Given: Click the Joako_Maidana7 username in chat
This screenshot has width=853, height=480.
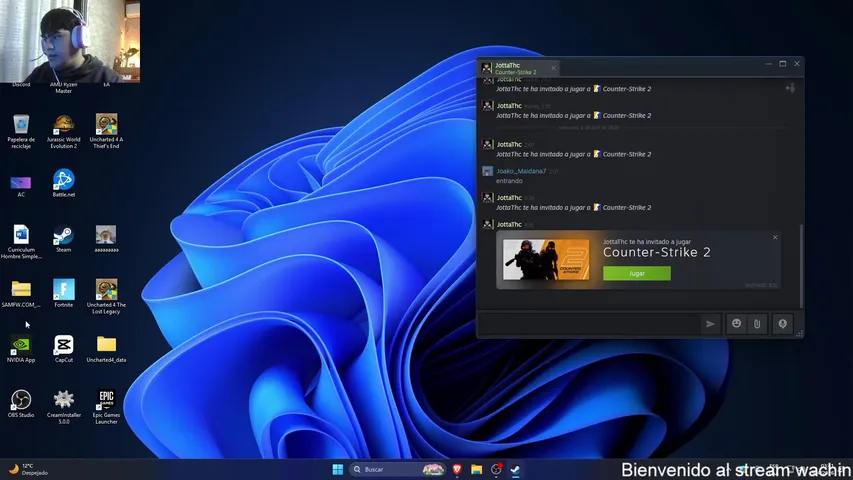Looking at the screenshot, I should click(521, 171).
